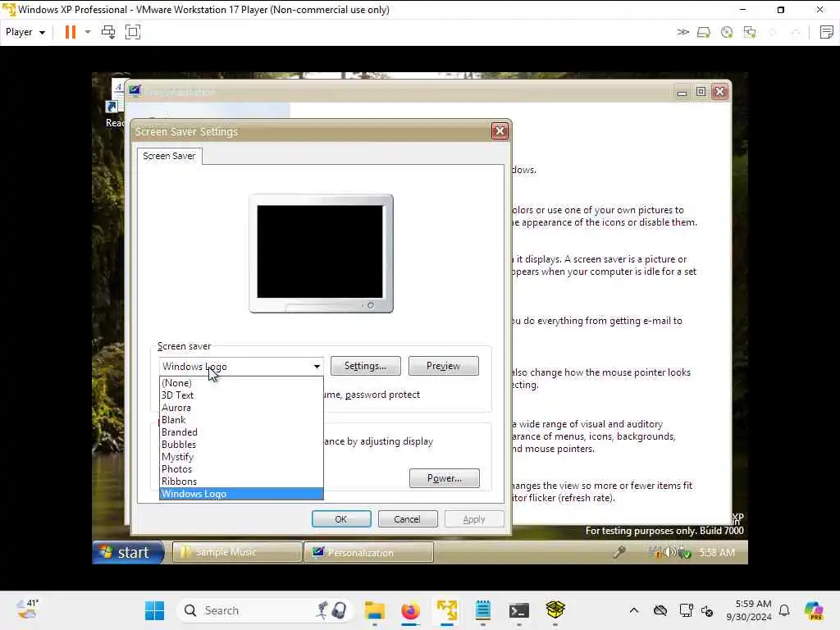Choose Branded screen saver
840x630 pixels.
pyautogui.click(x=241, y=431)
